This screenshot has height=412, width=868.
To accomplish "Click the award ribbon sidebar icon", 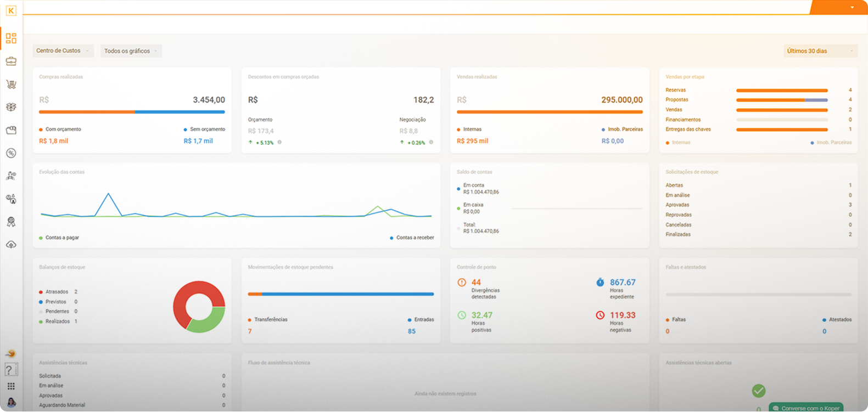I will [x=11, y=222].
